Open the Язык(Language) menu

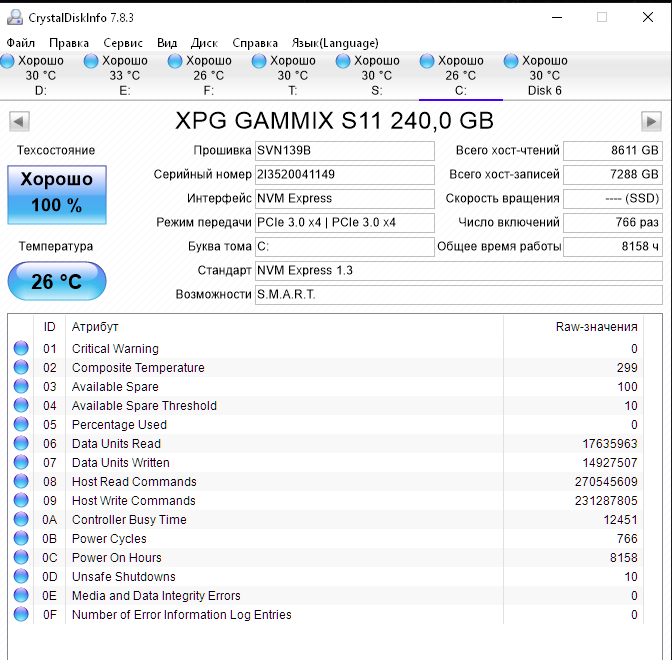coord(335,43)
